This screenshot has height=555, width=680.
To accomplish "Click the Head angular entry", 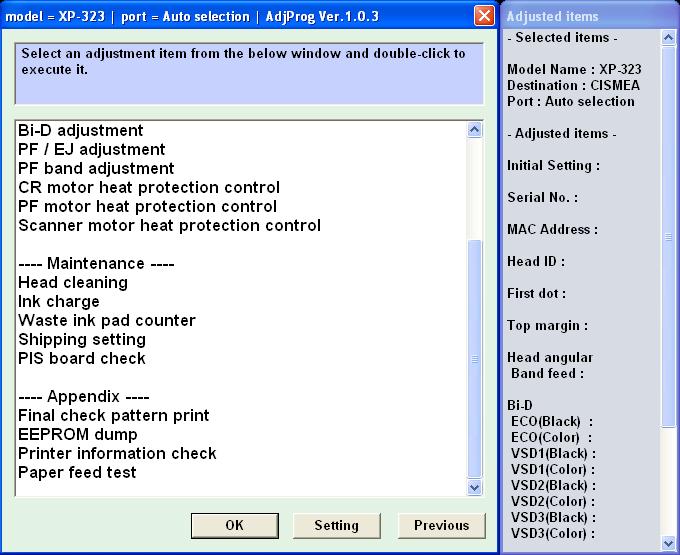I will click(x=550, y=358).
